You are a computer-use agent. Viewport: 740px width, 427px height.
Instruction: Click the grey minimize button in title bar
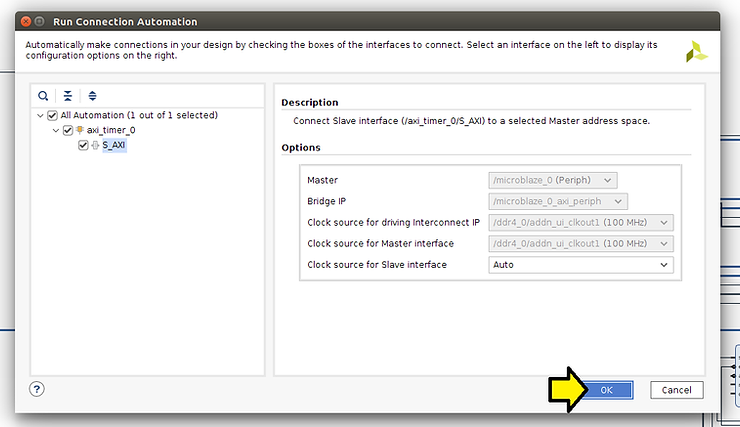pyautogui.click(x=40, y=21)
